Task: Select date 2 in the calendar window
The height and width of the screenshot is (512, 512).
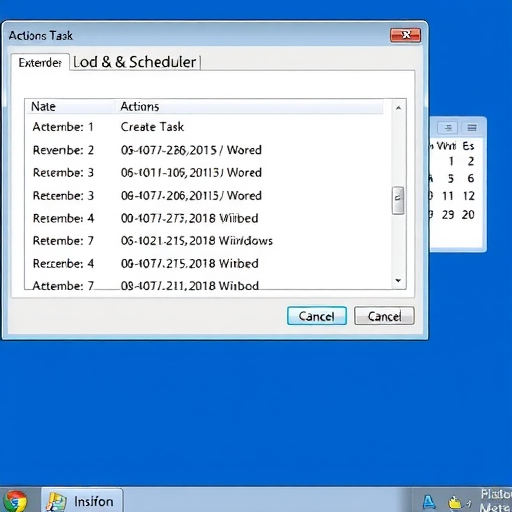Action: point(471,161)
